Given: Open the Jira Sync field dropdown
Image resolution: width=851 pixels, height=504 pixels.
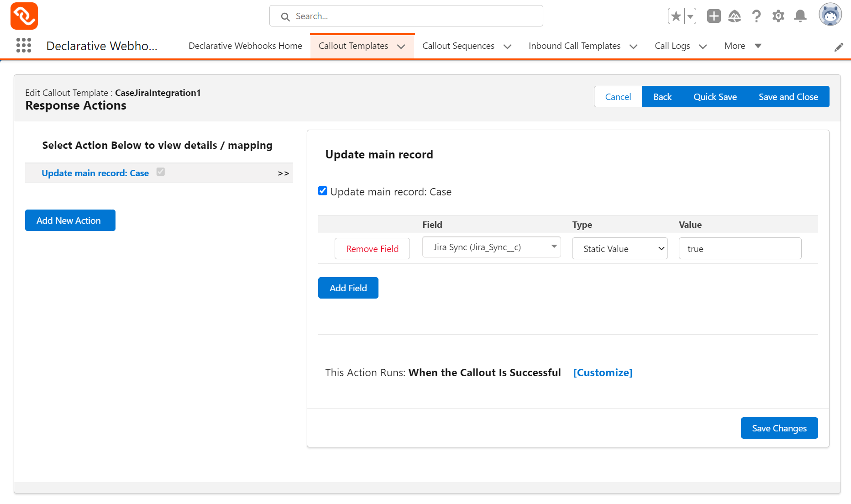Looking at the screenshot, I should click(491, 247).
